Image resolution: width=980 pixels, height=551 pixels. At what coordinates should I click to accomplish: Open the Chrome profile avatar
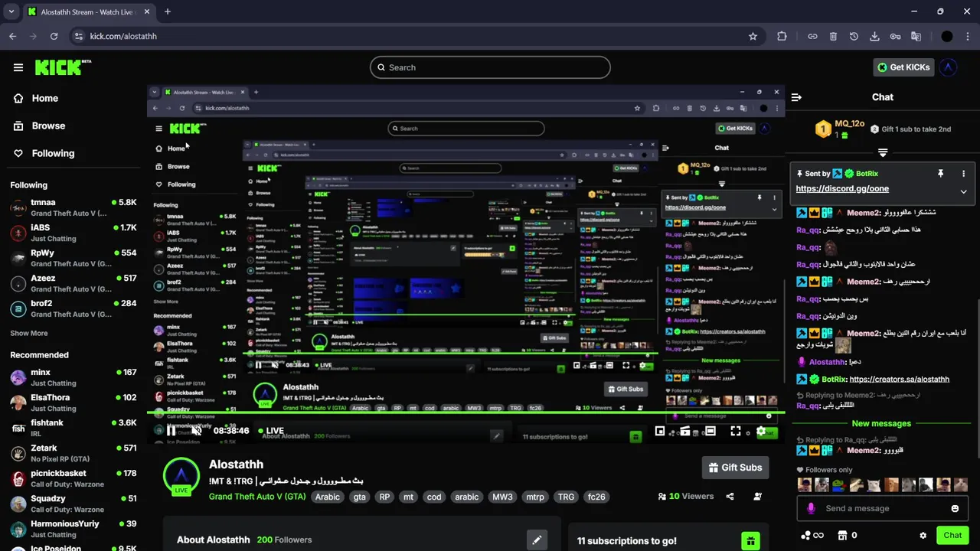pos(947,36)
